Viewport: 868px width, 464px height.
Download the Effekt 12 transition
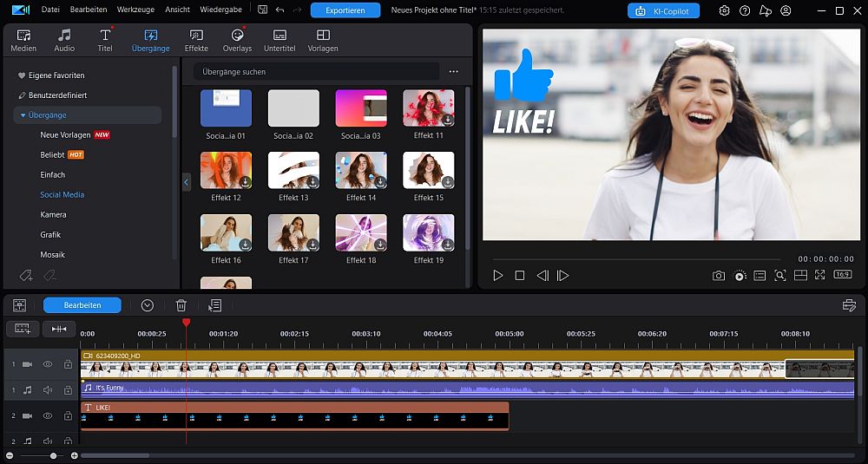245,182
